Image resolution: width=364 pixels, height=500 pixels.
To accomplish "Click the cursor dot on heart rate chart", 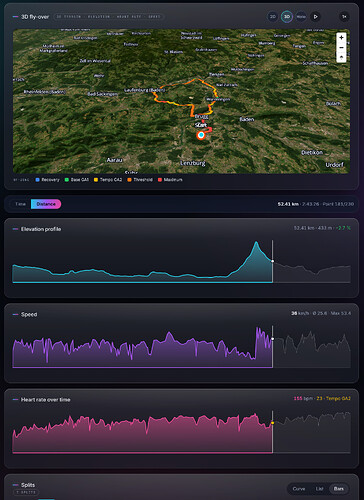I will coord(272,423).
